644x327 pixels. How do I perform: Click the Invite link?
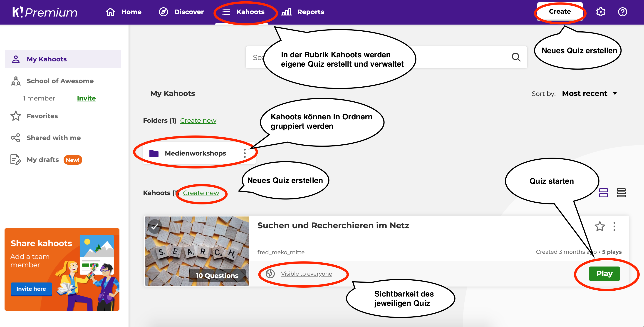[86, 98]
